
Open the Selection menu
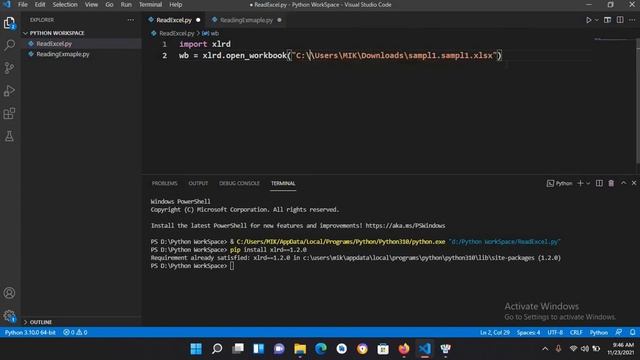(65, 5)
